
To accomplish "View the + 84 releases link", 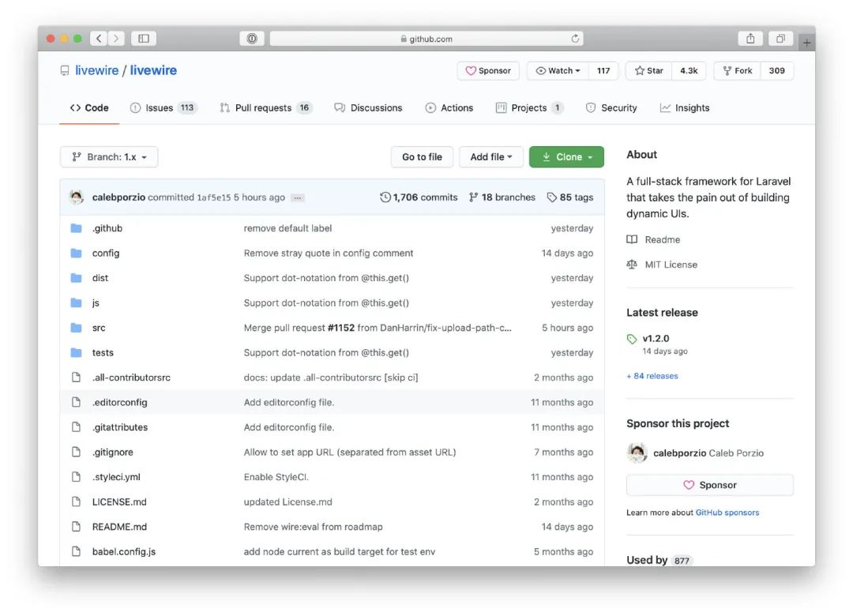I will 652,376.
